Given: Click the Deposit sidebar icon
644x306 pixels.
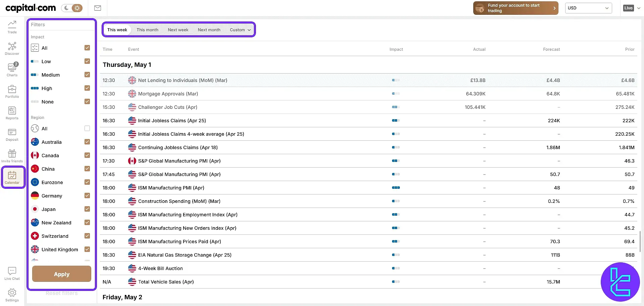Looking at the screenshot, I should (12, 134).
